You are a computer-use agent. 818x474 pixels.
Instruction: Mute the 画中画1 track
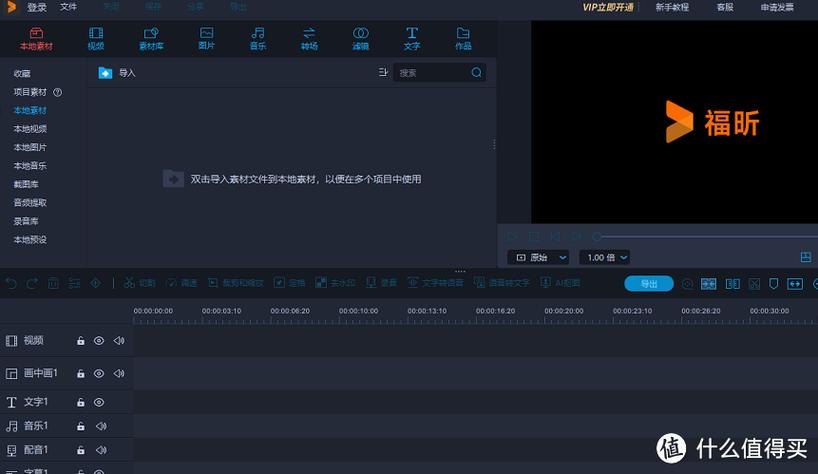(x=119, y=373)
